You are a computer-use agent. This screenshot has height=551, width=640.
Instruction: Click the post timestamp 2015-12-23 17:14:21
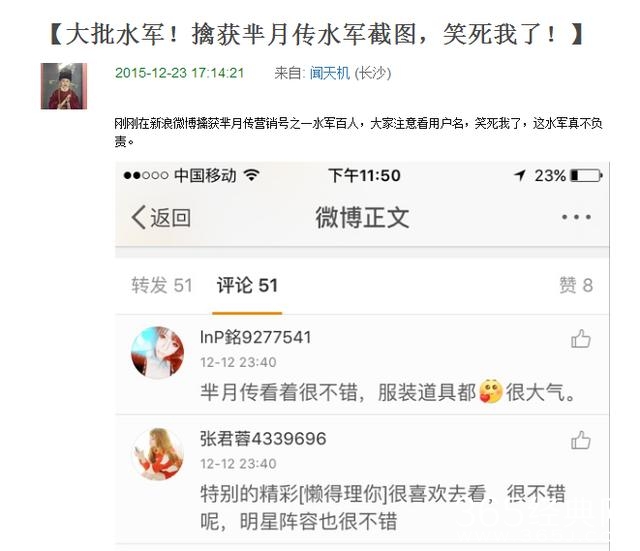click(x=180, y=73)
